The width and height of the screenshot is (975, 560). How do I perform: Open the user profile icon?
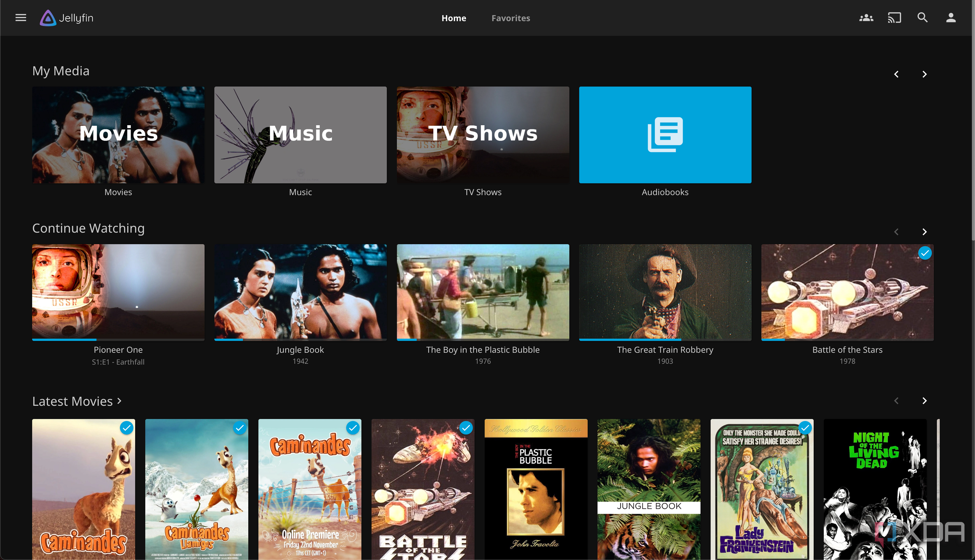tap(951, 18)
